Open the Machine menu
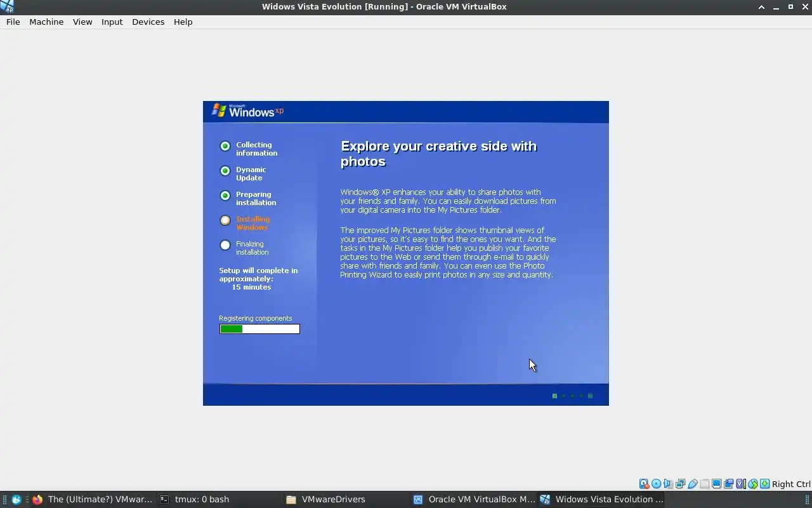This screenshot has height=508, width=812. click(46, 22)
